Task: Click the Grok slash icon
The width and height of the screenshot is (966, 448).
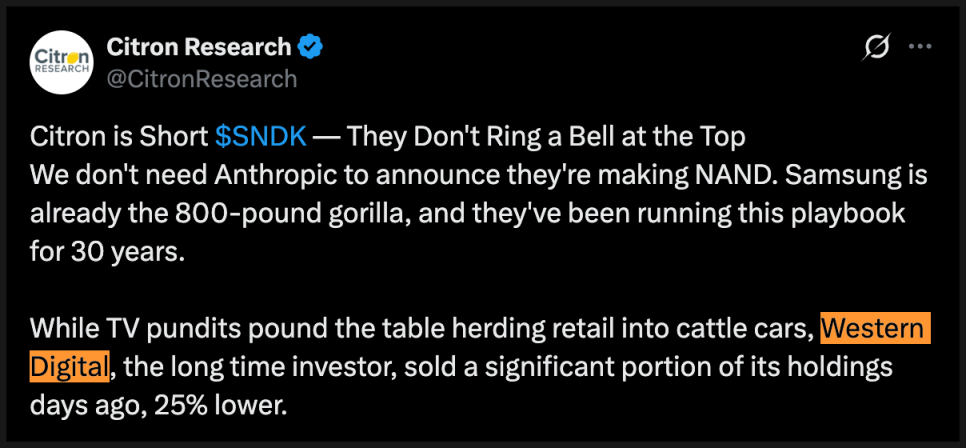Action: pos(876,47)
